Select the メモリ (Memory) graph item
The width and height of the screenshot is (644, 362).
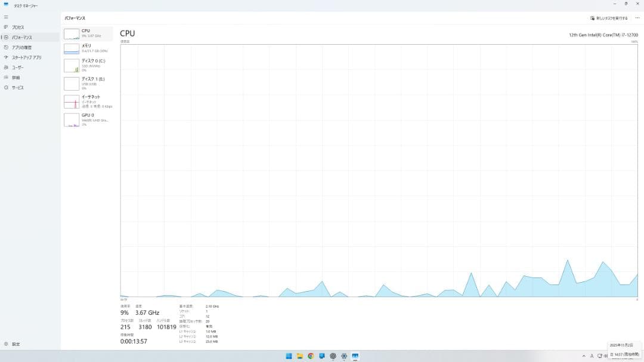click(x=87, y=48)
